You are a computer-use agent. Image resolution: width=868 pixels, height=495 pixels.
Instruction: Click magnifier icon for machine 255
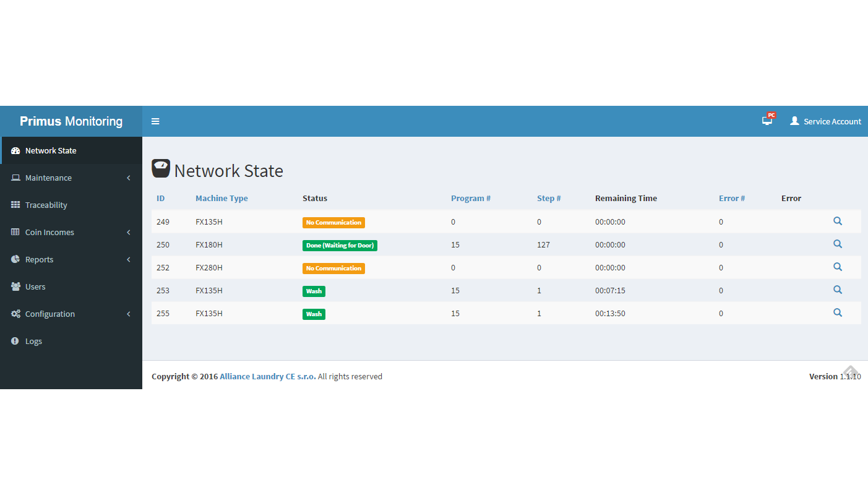(837, 313)
